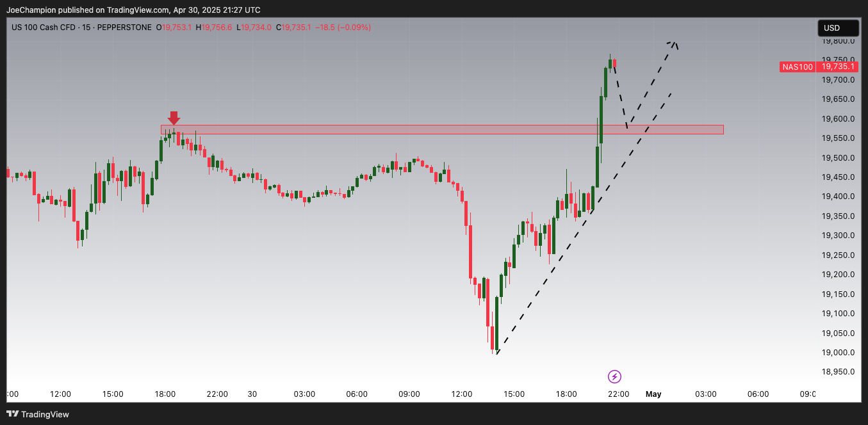Click the high value 19,756.6

pos(217,28)
